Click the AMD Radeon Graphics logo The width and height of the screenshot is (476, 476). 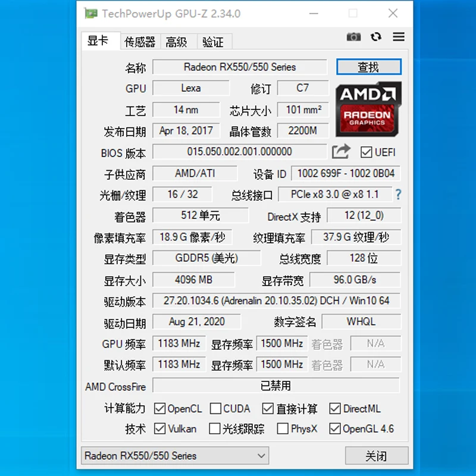pyautogui.click(x=368, y=109)
